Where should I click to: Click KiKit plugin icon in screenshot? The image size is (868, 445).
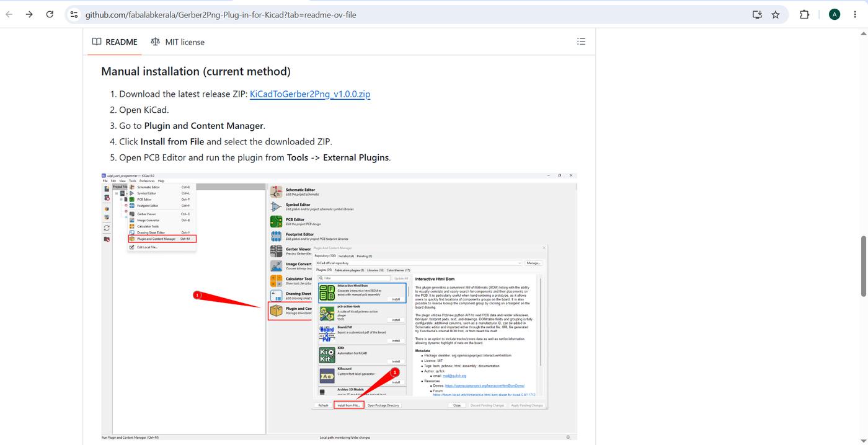[327, 355]
